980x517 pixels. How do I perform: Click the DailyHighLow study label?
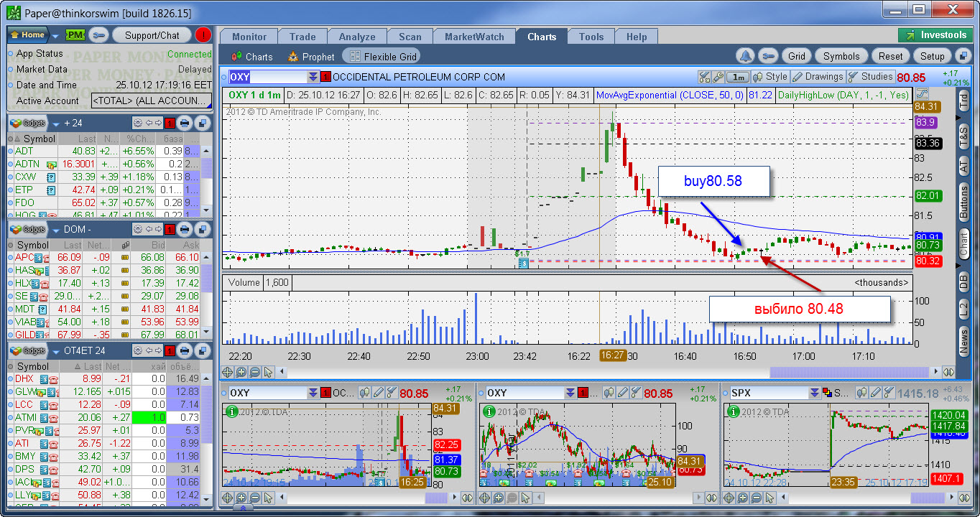[x=843, y=95]
